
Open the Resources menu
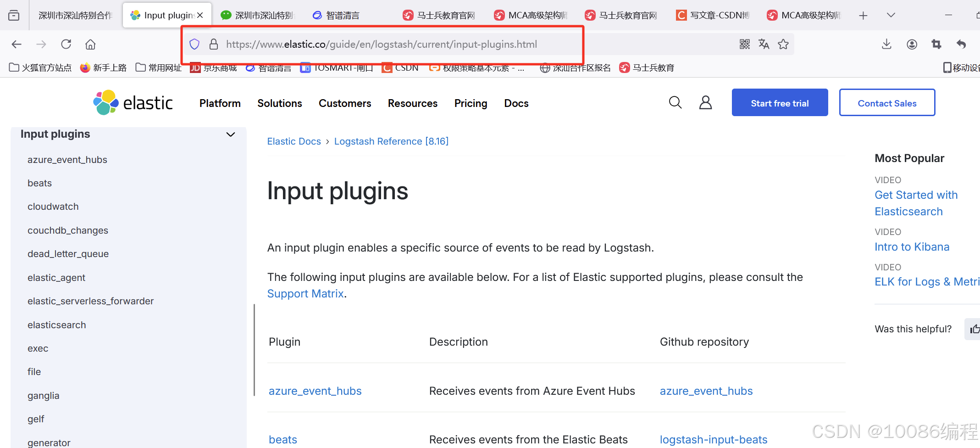tap(413, 103)
